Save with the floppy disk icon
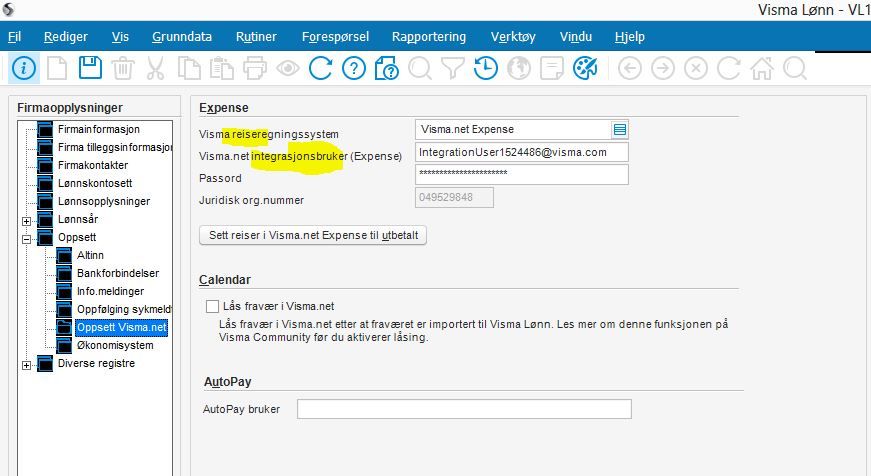This screenshot has height=476, width=871. pyautogui.click(x=90, y=68)
